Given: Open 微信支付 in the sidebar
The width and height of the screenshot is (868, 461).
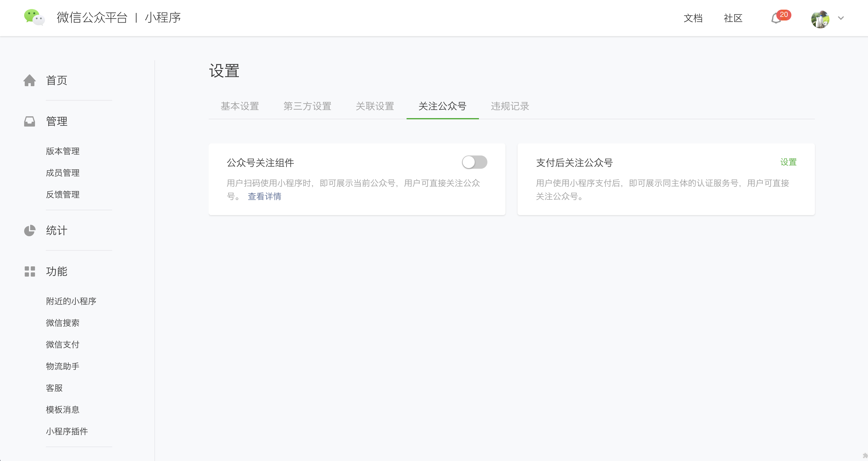Looking at the screenshot, I should pyautogui.click(x=63, y=344).
